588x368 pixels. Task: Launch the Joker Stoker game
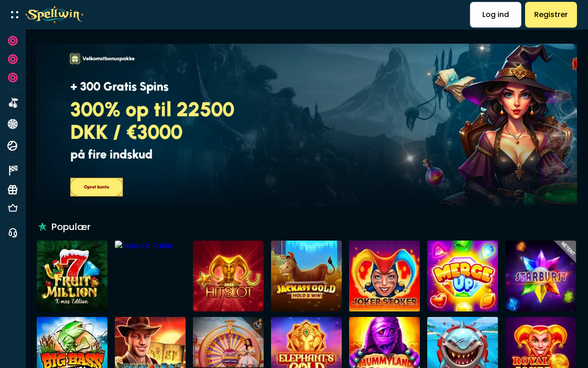(x=384, y=276)
